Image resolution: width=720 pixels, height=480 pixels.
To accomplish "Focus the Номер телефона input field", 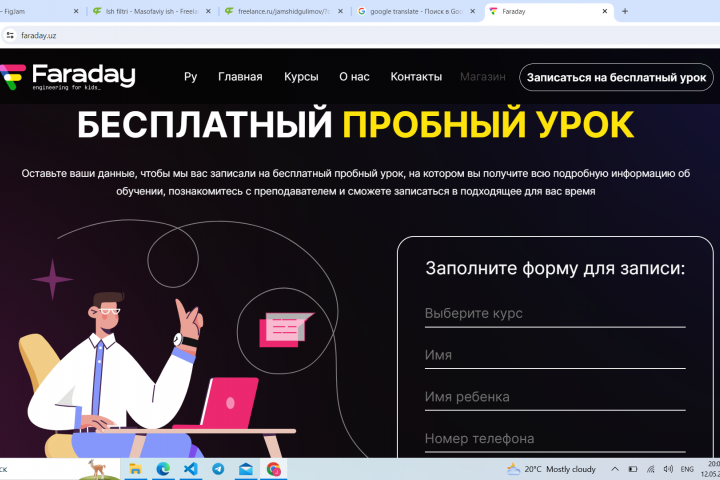I will [555, 440].
